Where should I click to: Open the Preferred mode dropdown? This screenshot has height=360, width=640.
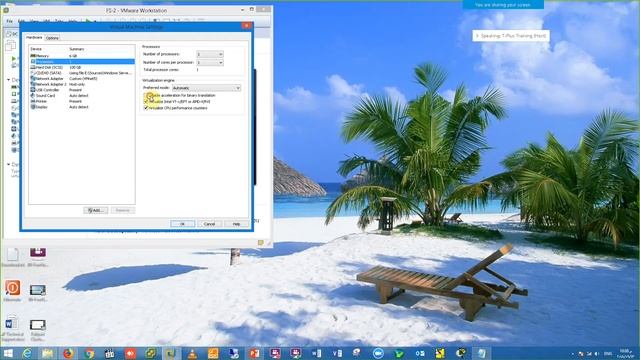pos(207,88)
